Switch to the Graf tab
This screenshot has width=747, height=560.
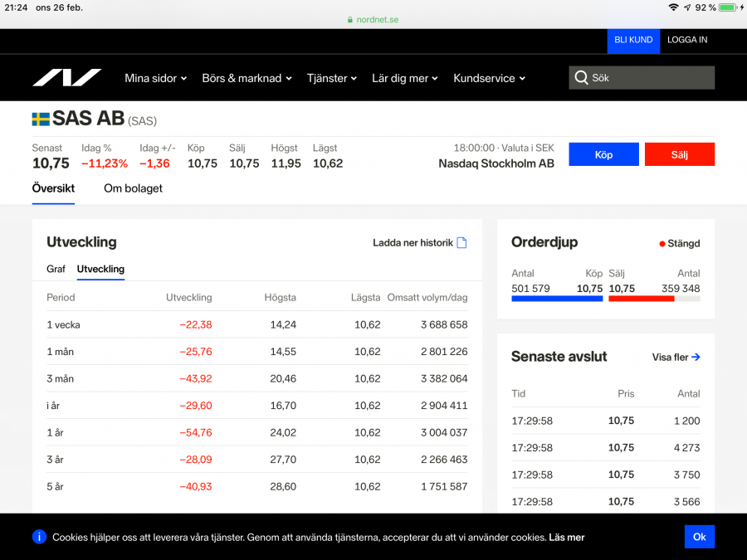[x=56, y=269]
